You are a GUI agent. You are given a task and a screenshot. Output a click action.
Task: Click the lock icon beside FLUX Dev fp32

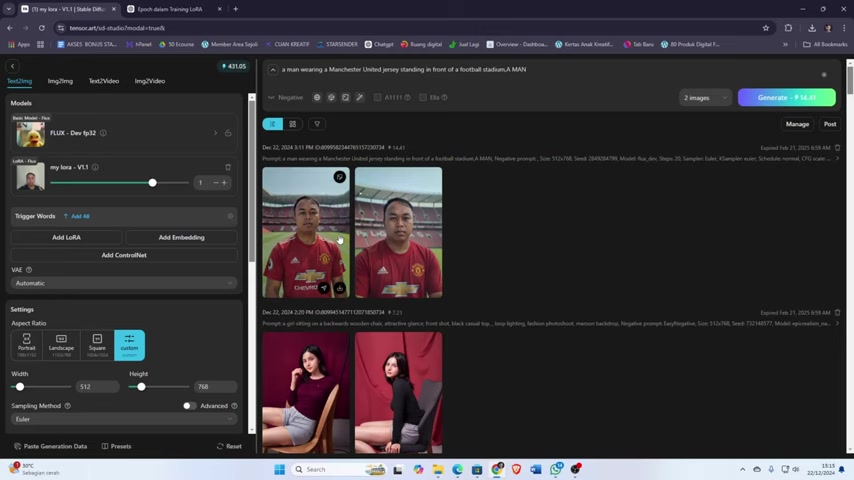tap(228, 133)
